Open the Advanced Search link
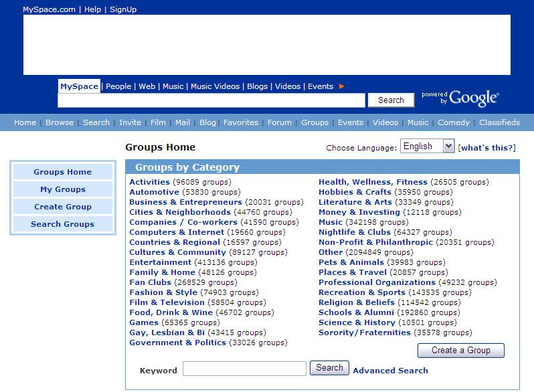This screenshot has width=534, height=392. tap(390, 371)
